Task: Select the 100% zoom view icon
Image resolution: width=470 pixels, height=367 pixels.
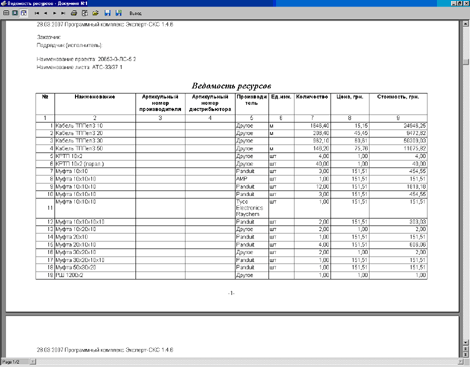Action: click(15, 13)
